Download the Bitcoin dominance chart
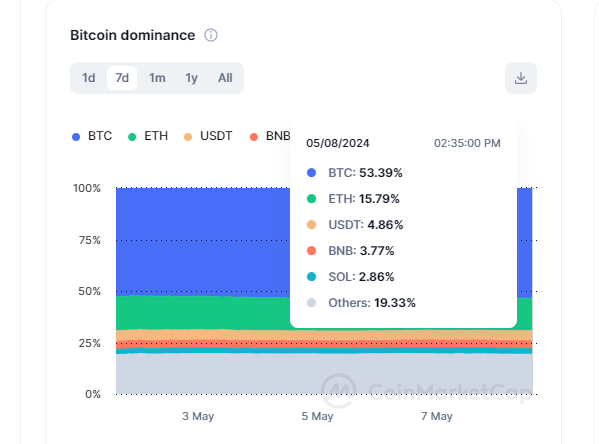This screenshot has width=599, height=444. [521, 78]
